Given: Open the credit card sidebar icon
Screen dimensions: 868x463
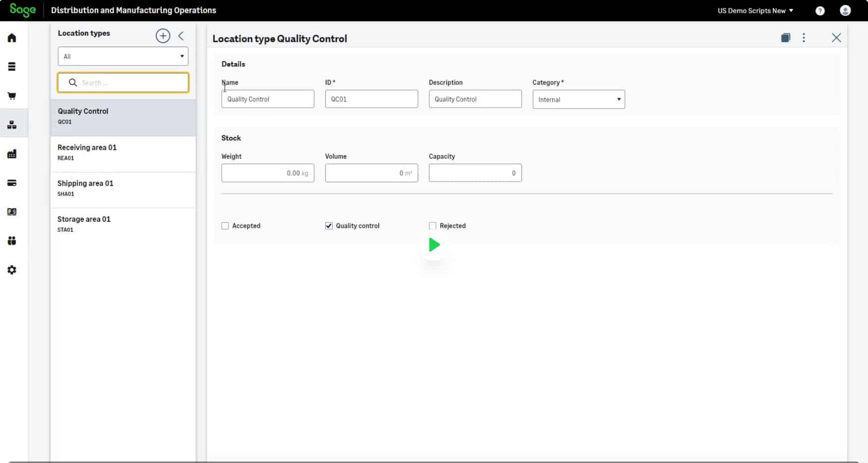Looking at the screenshot, I should tap(12, 183).
